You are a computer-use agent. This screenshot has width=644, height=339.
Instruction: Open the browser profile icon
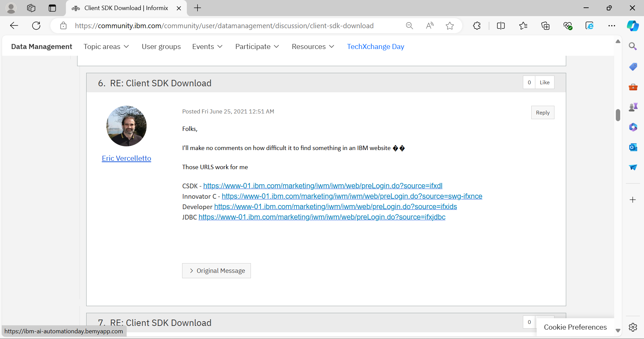tap(11, 8)
